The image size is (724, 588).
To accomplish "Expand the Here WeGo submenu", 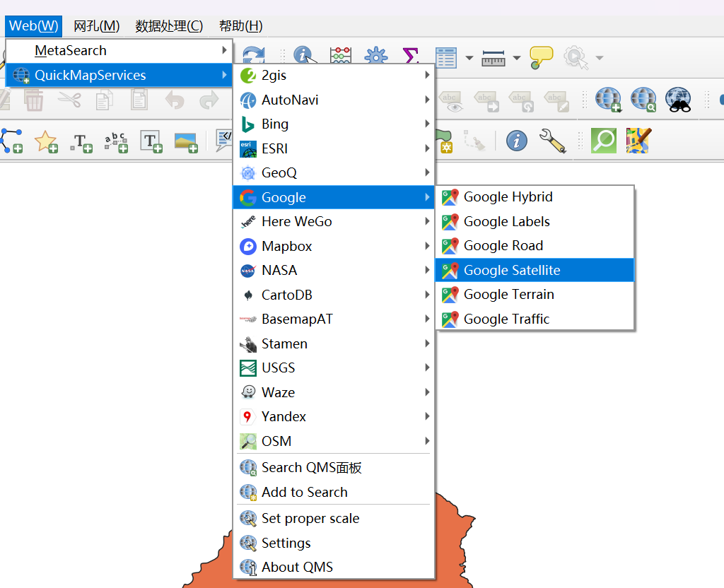I will 334,221.
